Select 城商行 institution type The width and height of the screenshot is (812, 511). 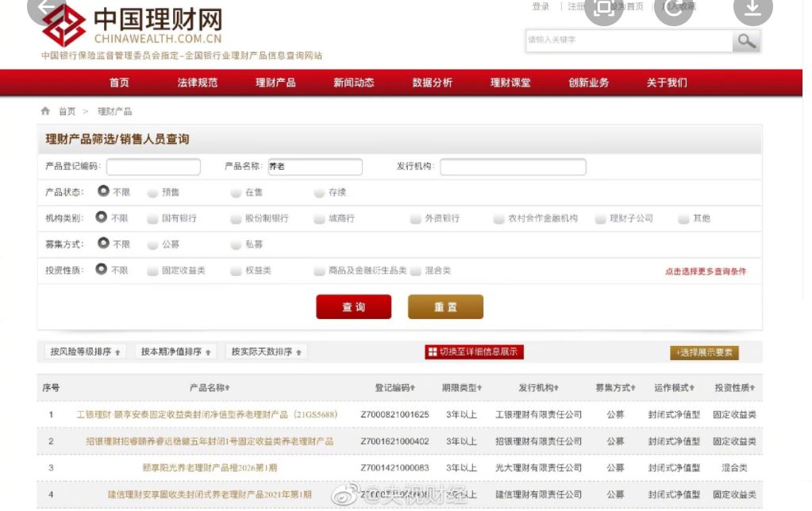(x=319, y=219)
